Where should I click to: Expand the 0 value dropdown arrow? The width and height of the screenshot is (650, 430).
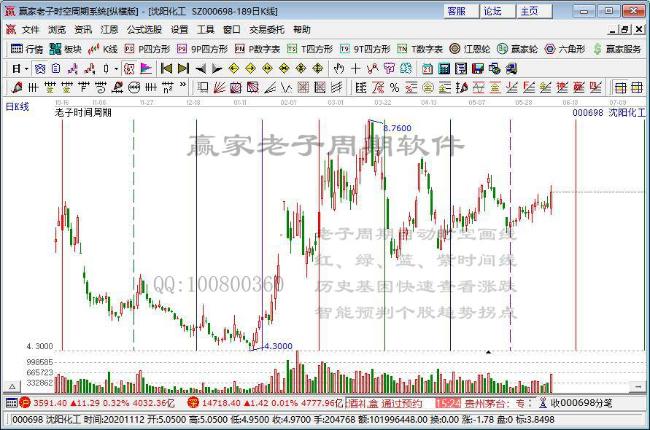point(116,69)
